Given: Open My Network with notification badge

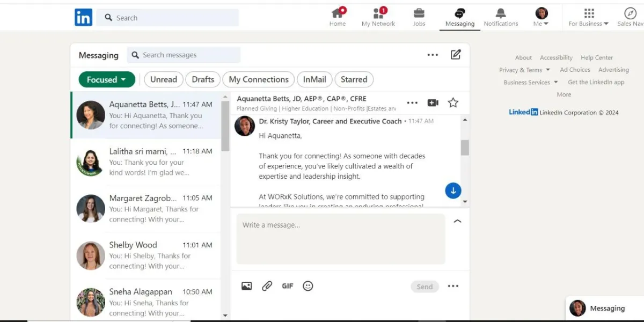Looking at the screenshot, I should tap(378, 17).
